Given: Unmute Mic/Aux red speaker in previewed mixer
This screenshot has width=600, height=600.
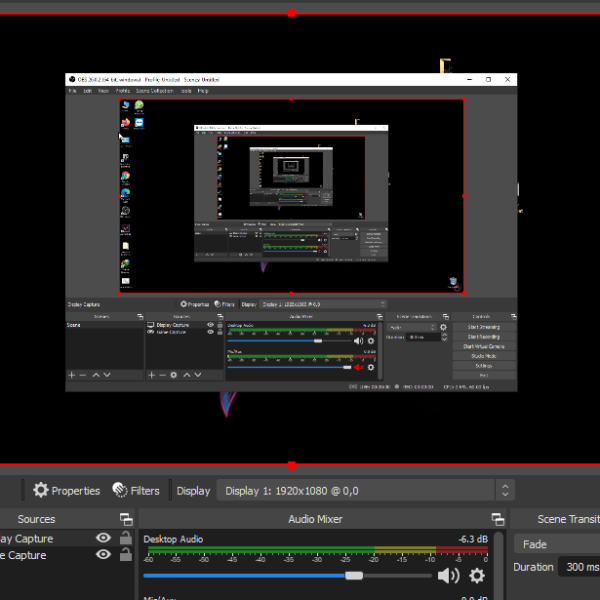Looking at the screenshot, I should 358,367.
